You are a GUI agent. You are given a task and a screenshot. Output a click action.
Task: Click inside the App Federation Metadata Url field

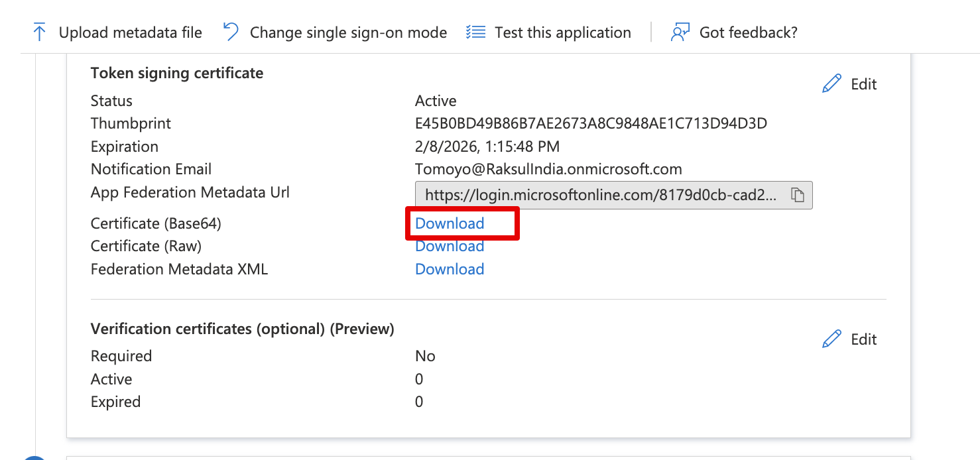click(x=599, y=195)
